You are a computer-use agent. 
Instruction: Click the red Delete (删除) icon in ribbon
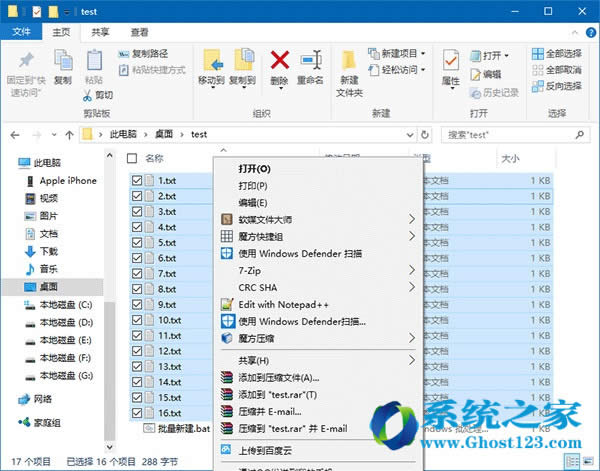click(280, 61)
